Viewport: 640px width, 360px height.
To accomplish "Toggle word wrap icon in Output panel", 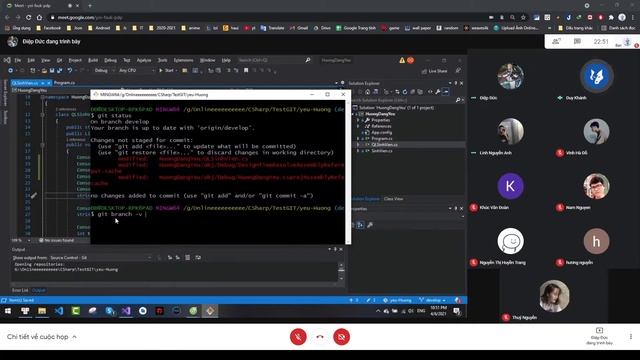I will (x=198, y=258).
